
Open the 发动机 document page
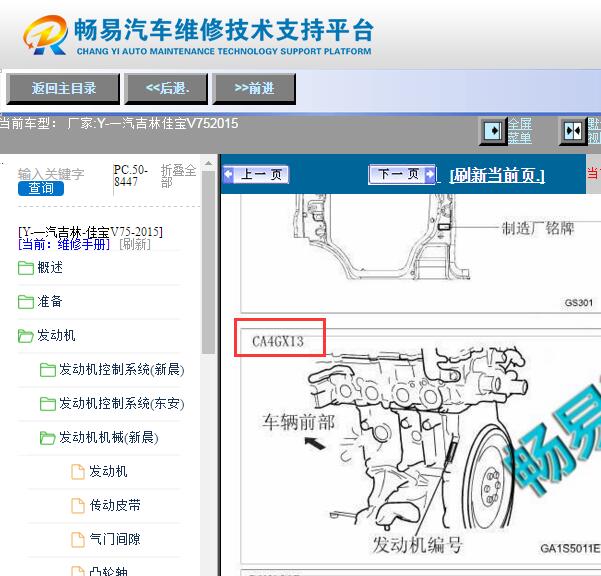click(108, 471)
